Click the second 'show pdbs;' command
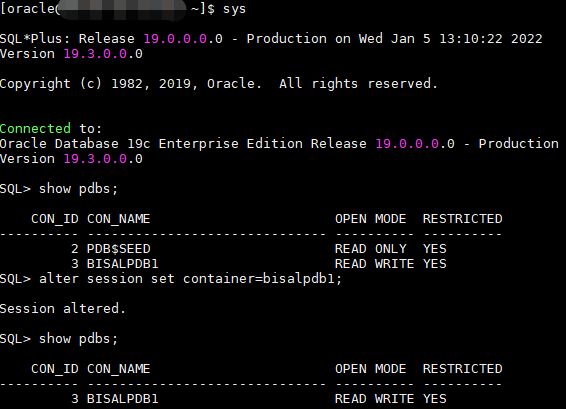566x409 pixels. (x=78, y=339)
